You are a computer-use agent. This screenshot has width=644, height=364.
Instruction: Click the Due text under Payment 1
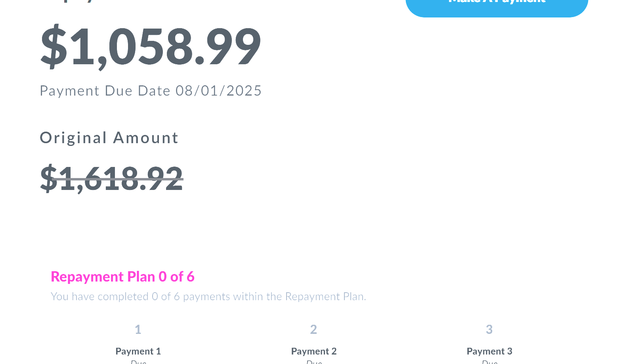click(x=138, y=362)
